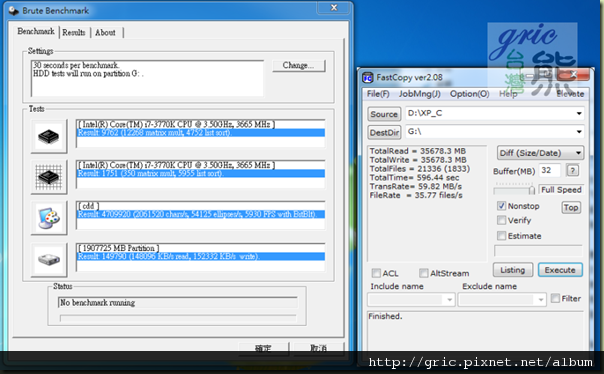Click the TotalTime= 596.44 sec line
The height and width of the screenshot is (374, 604).
click(414, 178)
